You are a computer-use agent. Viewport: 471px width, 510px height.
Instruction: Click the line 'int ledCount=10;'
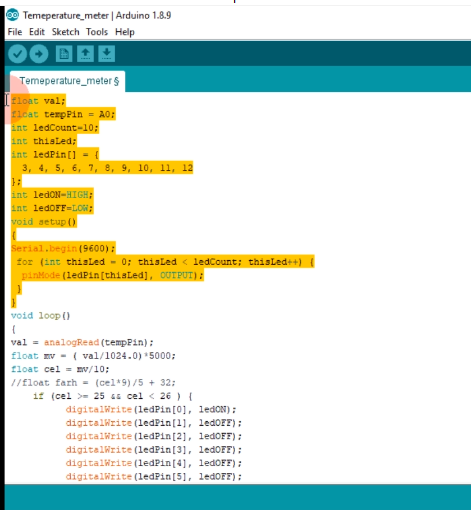(55, 128)
